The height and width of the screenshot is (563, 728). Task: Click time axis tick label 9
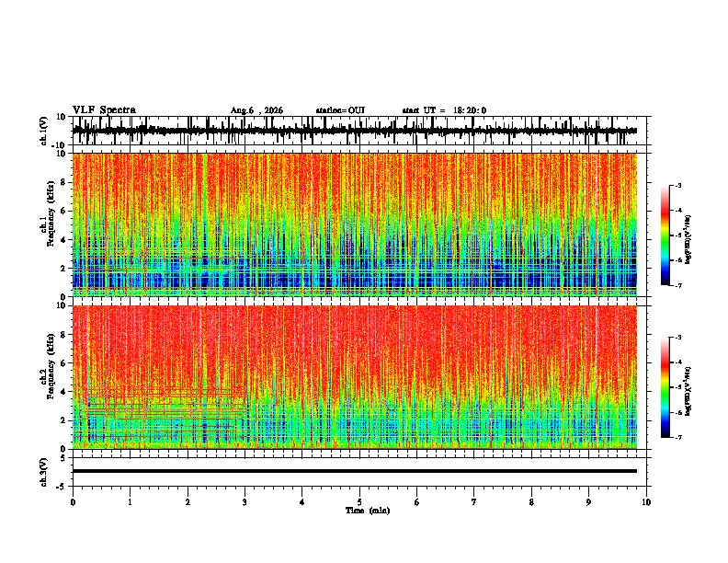(589, 502)
